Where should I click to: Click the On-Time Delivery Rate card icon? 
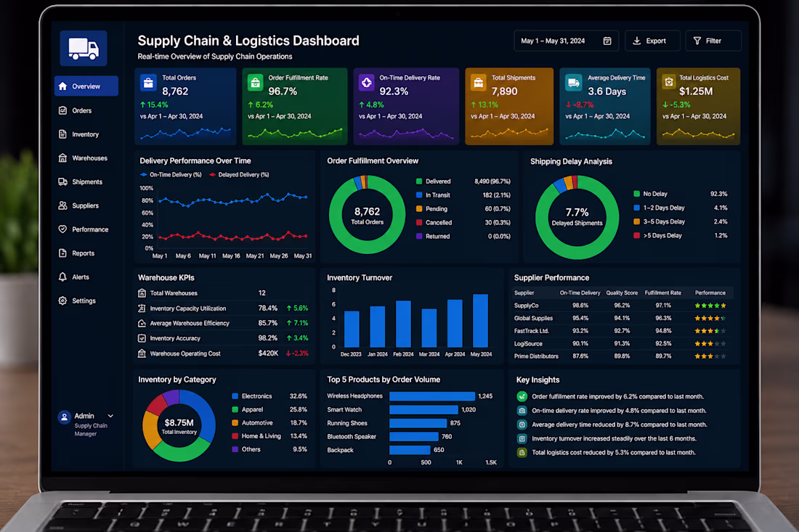(366, 83)
